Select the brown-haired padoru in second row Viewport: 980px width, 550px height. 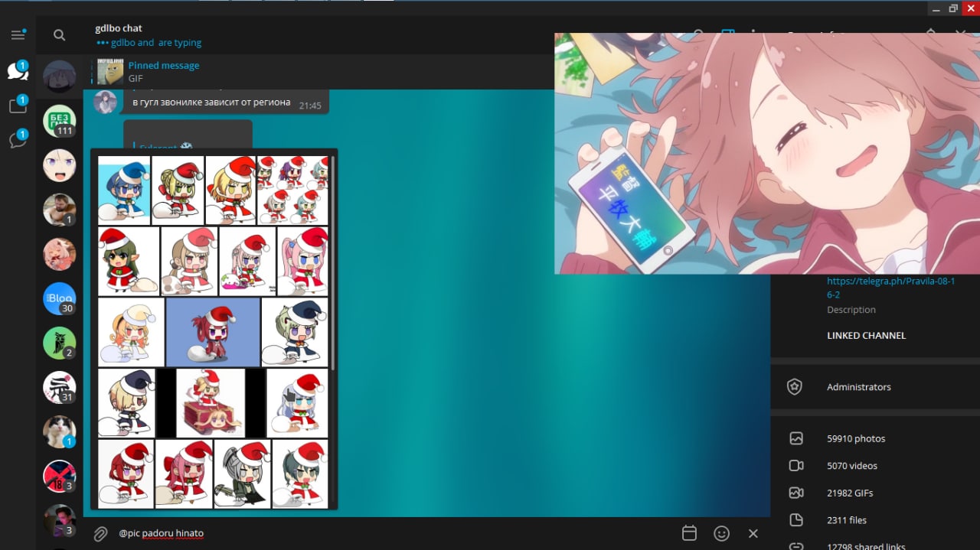(x=189, y=261)
